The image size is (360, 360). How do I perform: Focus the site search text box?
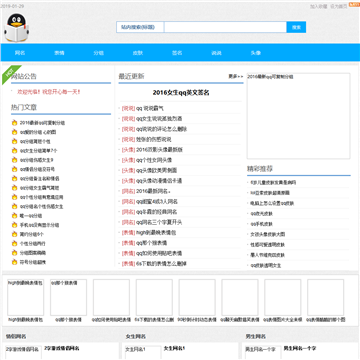click(x=225, y=27)
